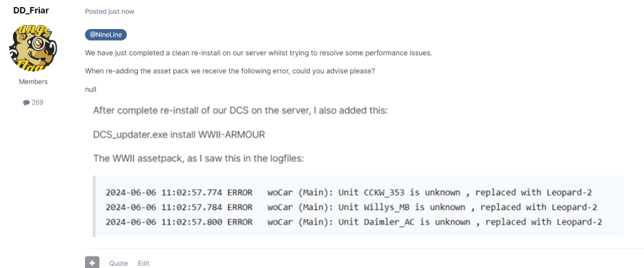644x268 pixels.
Task: Click the @NineLine mention tag
Action: 105,35
